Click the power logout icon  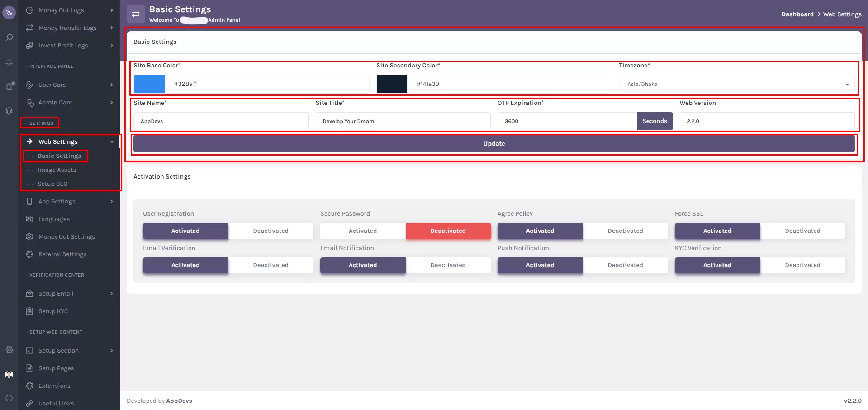click(x=9, y=398)
